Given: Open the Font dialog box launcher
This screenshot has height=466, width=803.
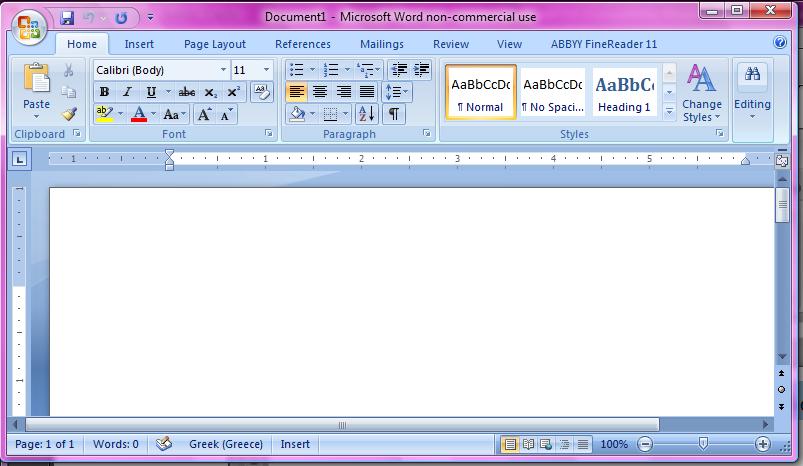Looking at the screenshot, I should coord(268,134).
